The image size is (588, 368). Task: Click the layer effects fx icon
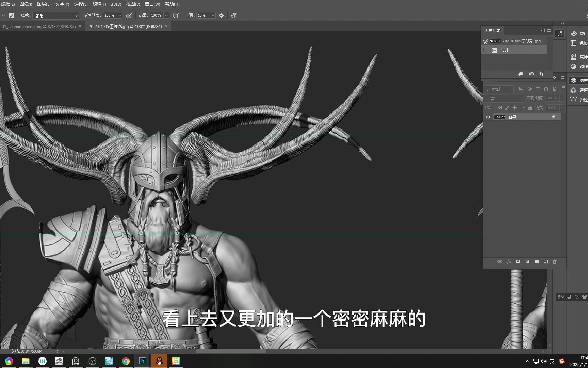pyautogui.click(x=509, y=261)
